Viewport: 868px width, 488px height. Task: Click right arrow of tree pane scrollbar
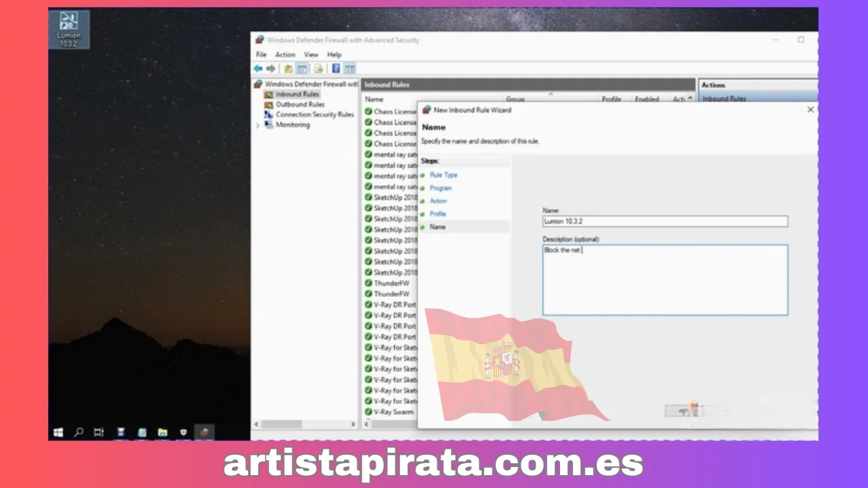point(353,424)
